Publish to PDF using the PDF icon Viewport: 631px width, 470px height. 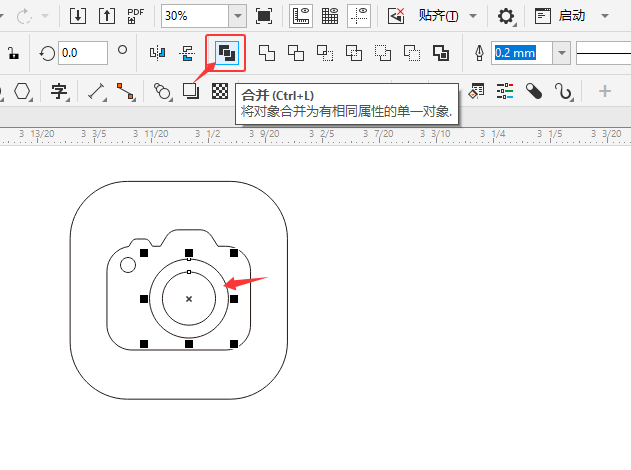136,16
